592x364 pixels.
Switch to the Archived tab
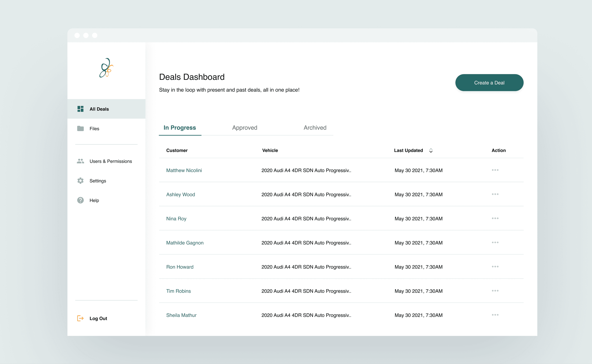315,128
